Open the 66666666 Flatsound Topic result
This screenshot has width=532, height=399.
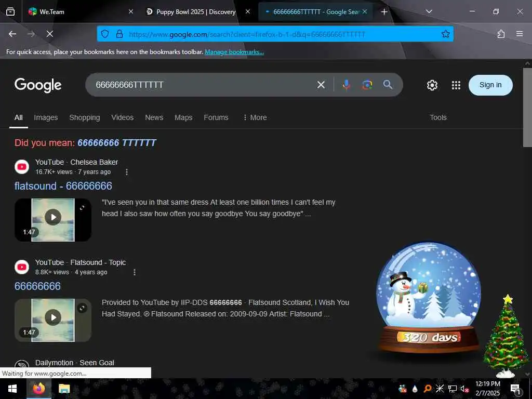(x=37, y=286)
